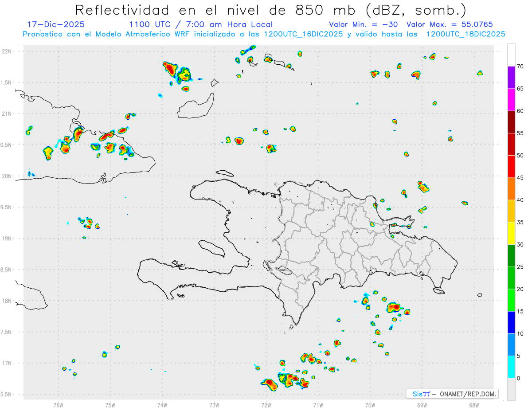Click the '18N' latitude axis label

[x=8, y=301]
